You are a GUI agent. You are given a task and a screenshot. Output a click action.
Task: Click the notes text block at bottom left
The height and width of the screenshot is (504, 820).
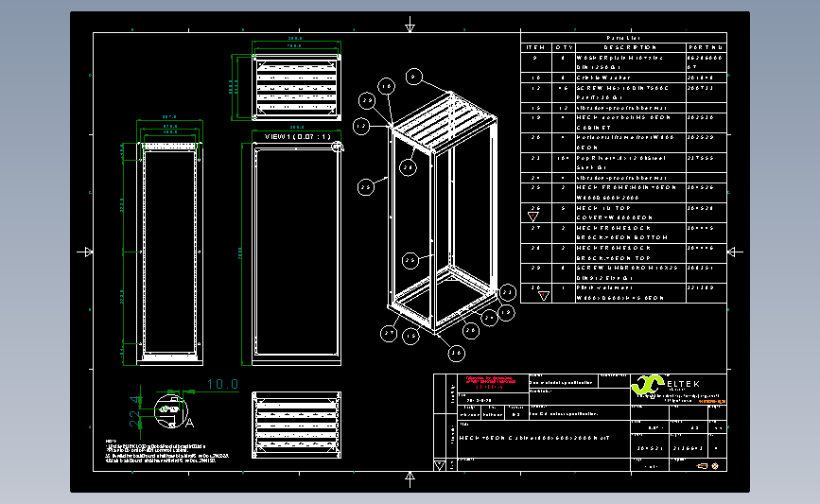167,452
